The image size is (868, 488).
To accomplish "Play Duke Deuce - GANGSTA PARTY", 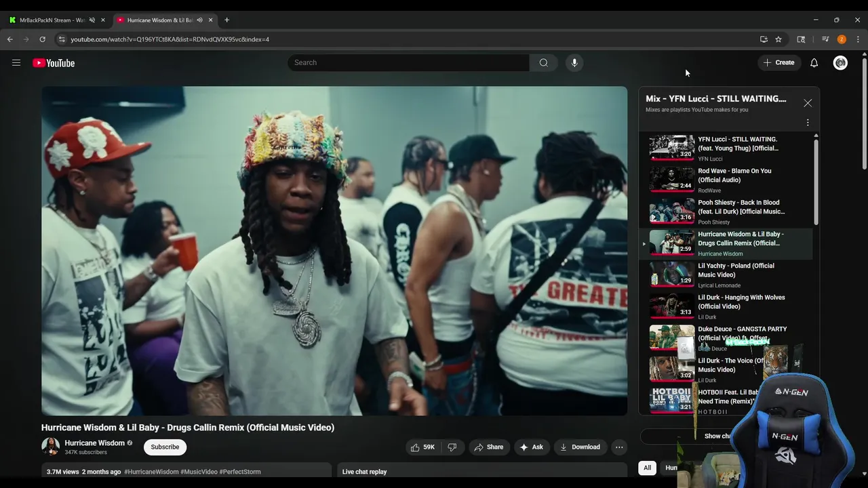I will pyautogui.click(x=726, y=338).
